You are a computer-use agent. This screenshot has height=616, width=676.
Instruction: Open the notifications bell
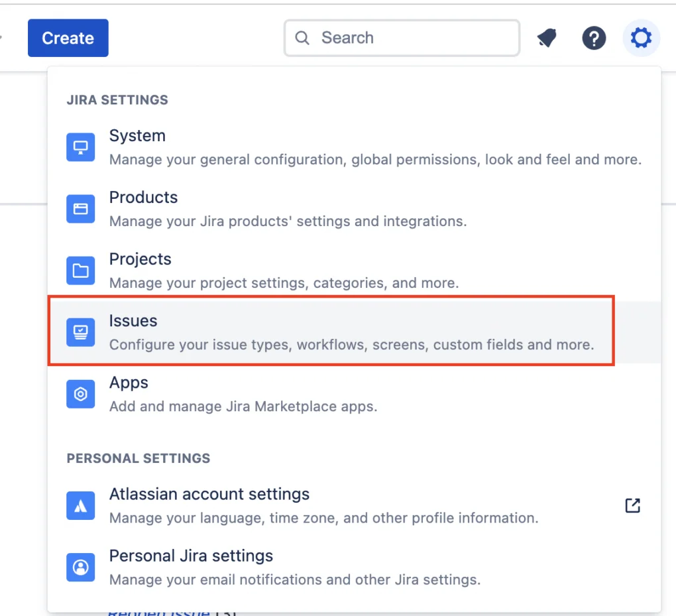click(x=547, y=38)
